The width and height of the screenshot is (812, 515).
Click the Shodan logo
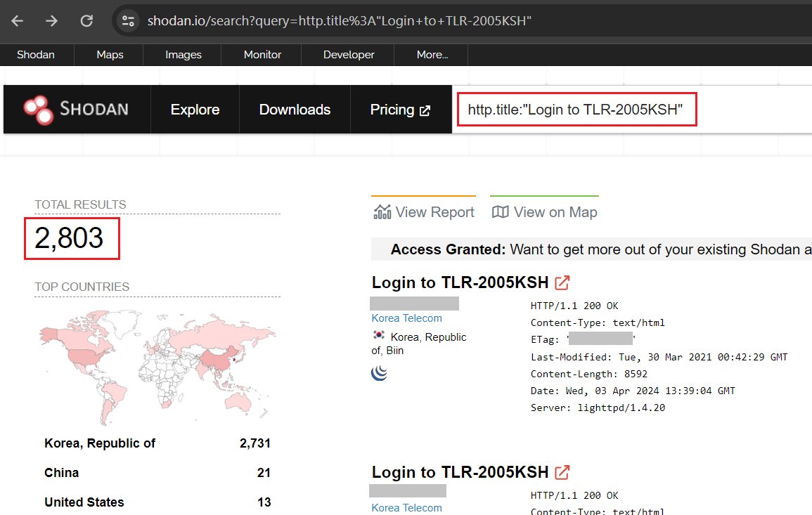pyautogui.click(x=76, y=109)
